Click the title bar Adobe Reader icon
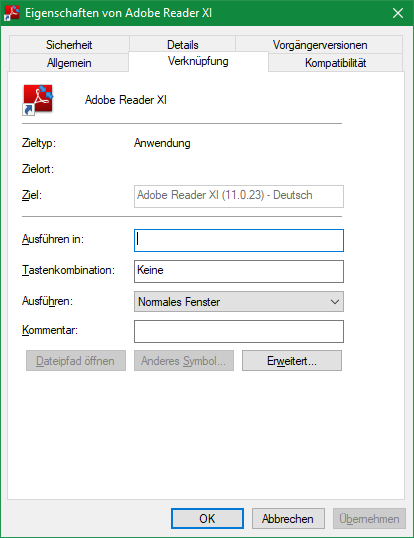Screen dimensions: 414x538 pos(12,13)
